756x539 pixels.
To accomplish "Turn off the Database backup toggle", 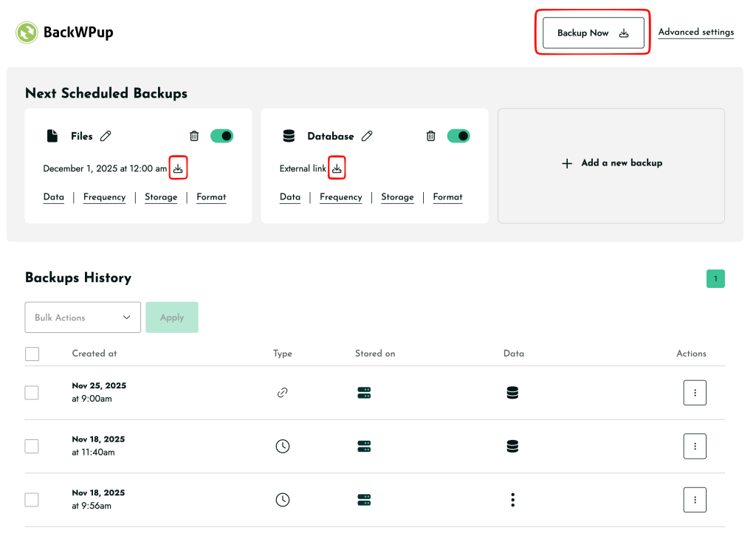I will coord(458,136).
